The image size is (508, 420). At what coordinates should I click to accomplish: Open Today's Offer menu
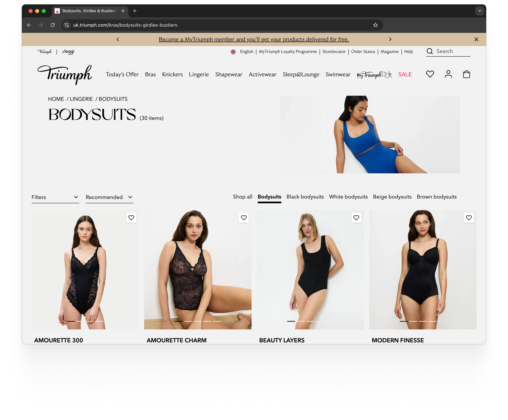click(122, 74)
